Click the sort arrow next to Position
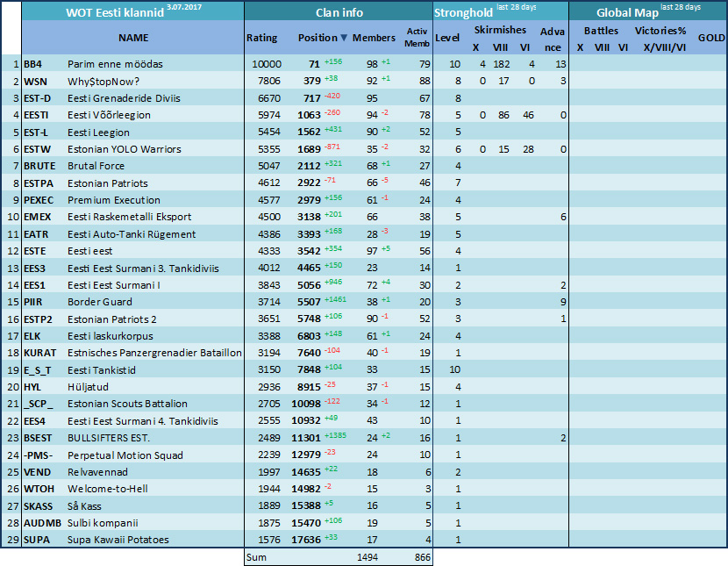 click(344, 38)
